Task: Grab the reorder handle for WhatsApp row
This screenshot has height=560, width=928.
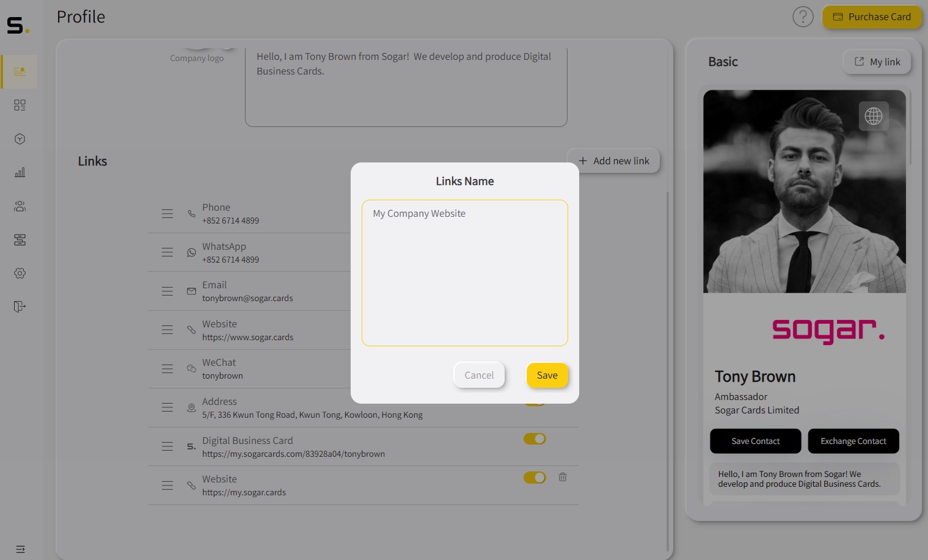Action: pos(167,252)
